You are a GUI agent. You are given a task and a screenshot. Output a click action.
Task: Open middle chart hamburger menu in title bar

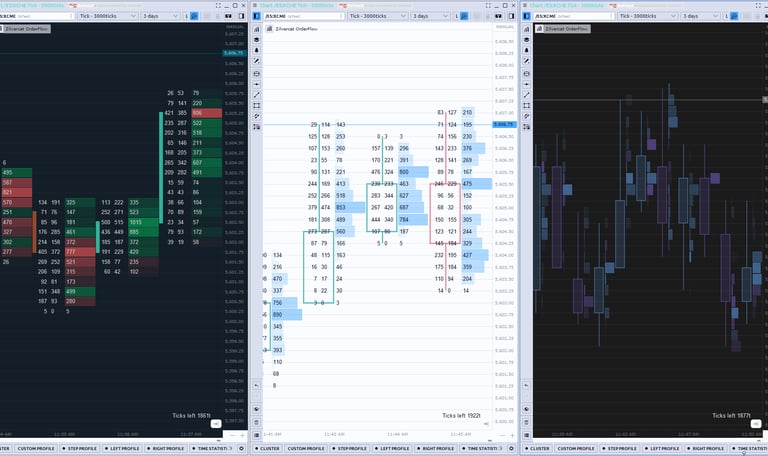click(255, 5)
